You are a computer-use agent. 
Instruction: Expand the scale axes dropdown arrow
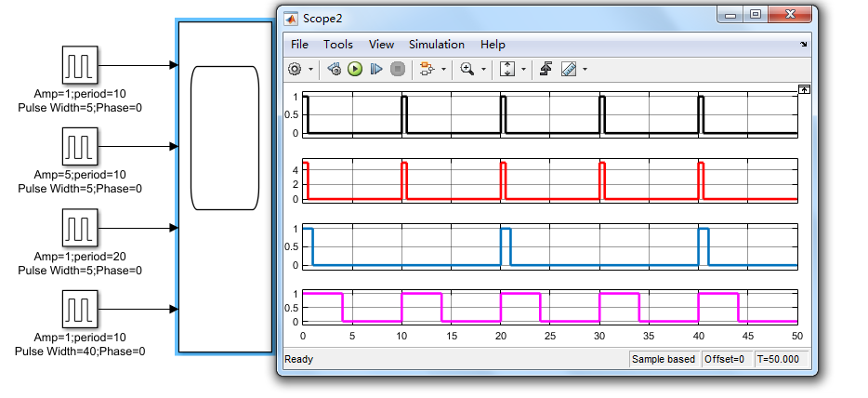pos(523,70)
